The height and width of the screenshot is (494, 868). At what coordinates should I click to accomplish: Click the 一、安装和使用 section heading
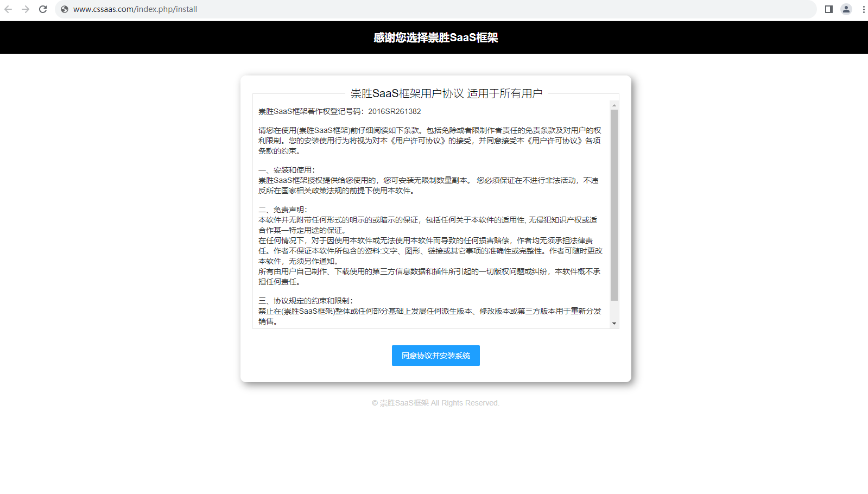coord(287,170)
